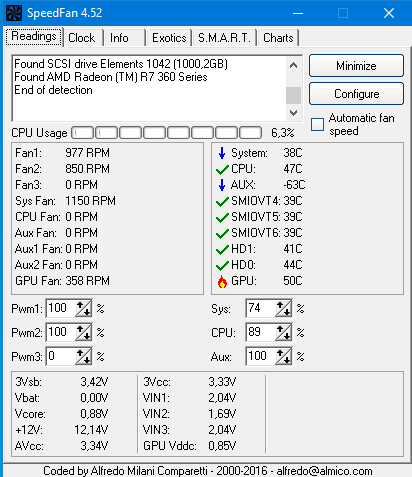Click the green checkmark beside SMIOVT4
412x477 pixels.
tap(222, 202)
